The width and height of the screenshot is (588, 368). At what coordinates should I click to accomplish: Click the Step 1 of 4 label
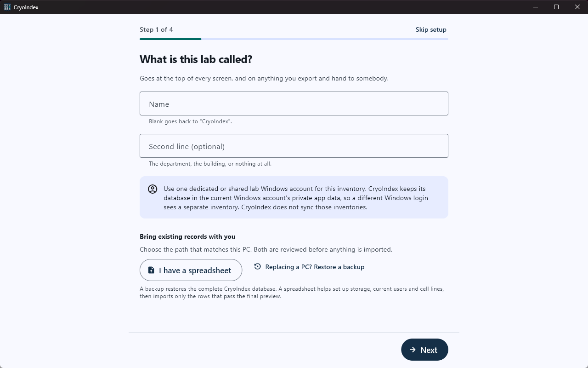[156, 29]
